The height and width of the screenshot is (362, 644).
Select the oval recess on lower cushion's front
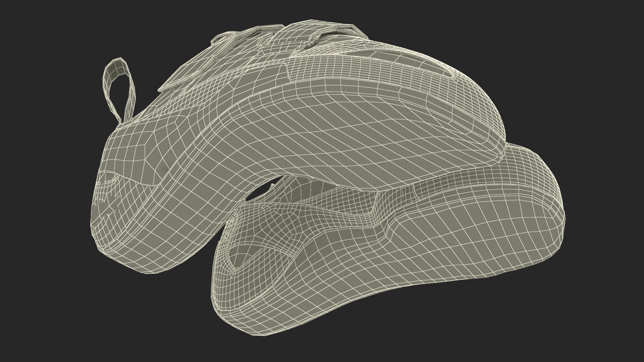point(236,258)
